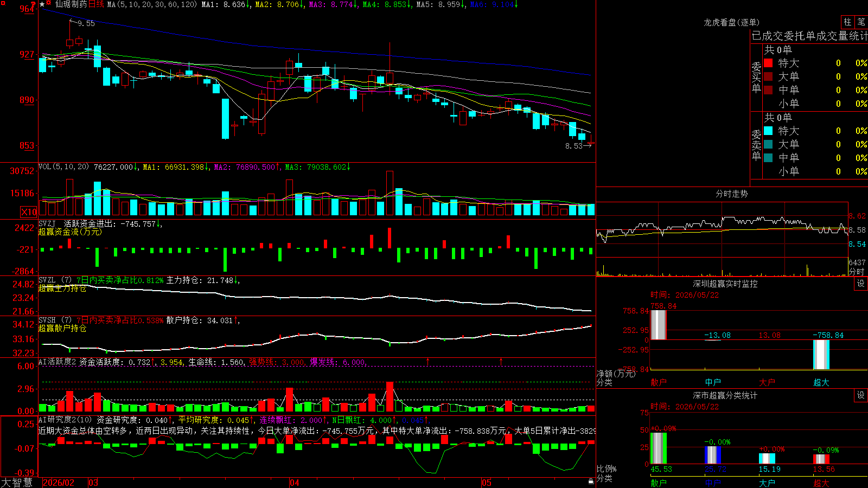Open 设 settings for 深市超赢分类统计

click(861, 395)
